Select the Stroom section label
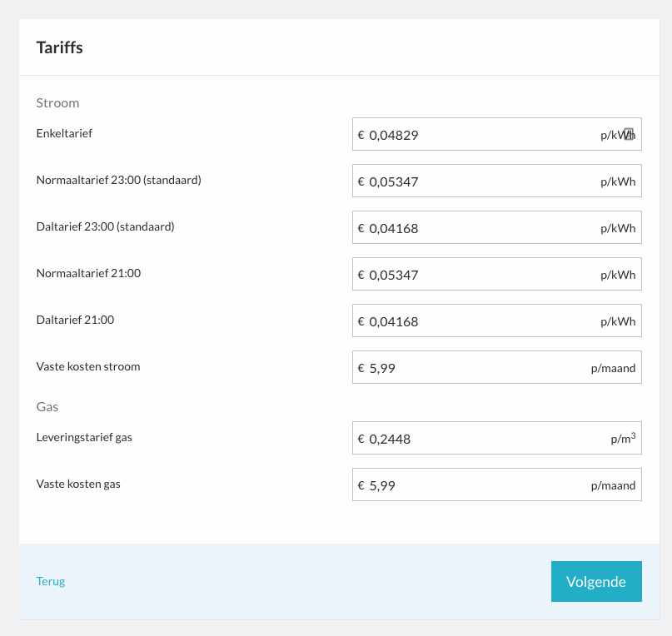The image size is (672, 636). (57, 103)
